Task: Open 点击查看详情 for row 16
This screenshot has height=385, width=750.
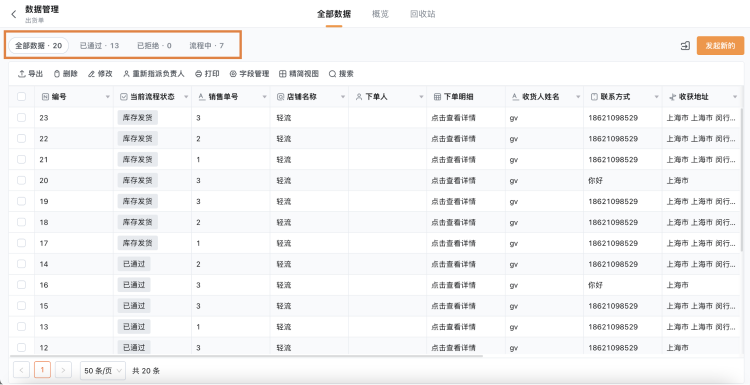Action: [453, 285]
